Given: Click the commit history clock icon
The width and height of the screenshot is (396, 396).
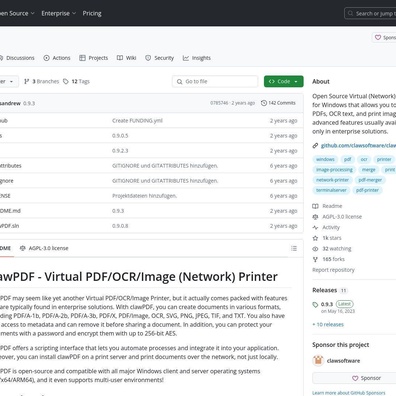Looking at the screenshot, I should [x=264, y=103].
